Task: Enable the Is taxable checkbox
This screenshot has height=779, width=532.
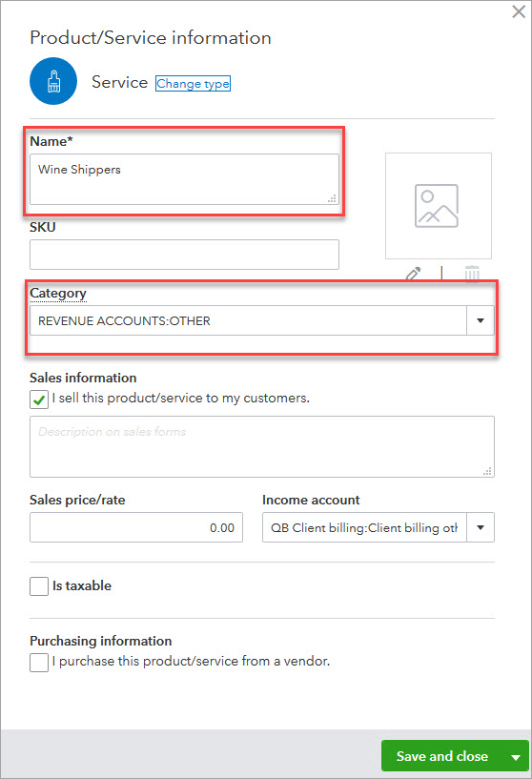Action: pyautogui.click(x=39, y=586)
